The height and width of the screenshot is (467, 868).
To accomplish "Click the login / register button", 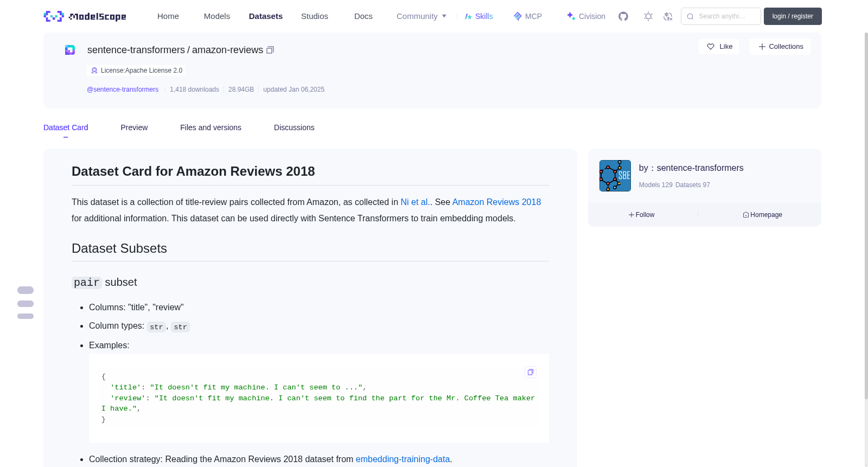I will (793, 16).
